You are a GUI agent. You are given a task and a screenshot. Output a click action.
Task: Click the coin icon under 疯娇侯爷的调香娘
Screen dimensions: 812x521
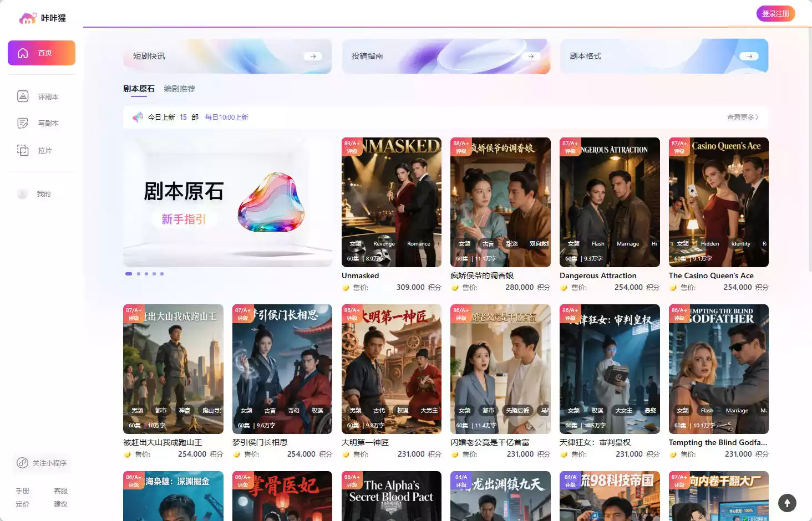[x=455, y=288]
